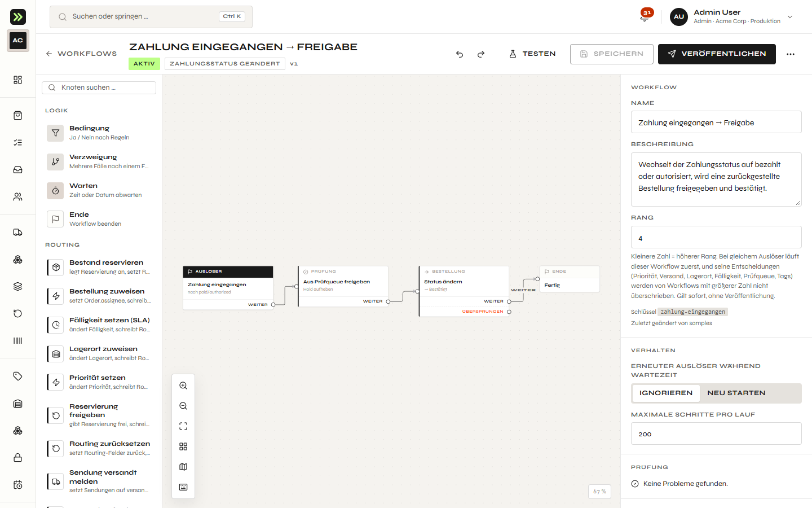
Task: Click the Knoten suchen search box
Action: pyautogui.click(x=99, y=87)
